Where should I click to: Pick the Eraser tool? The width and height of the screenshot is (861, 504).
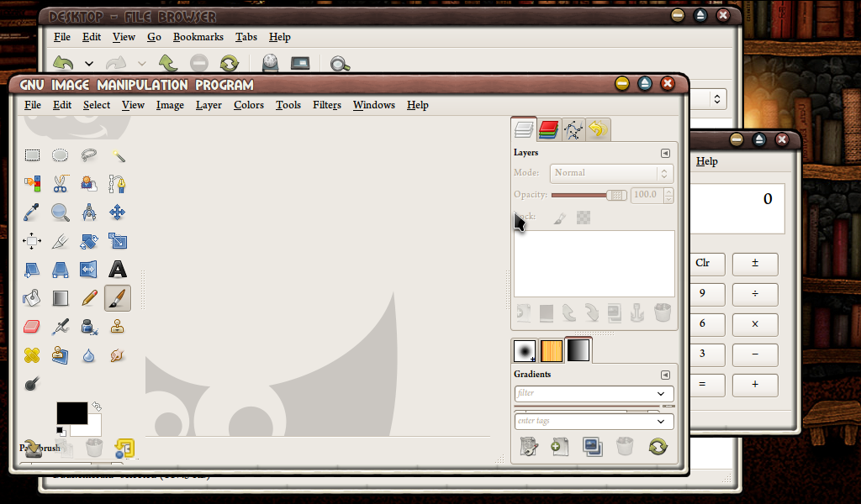32,327
